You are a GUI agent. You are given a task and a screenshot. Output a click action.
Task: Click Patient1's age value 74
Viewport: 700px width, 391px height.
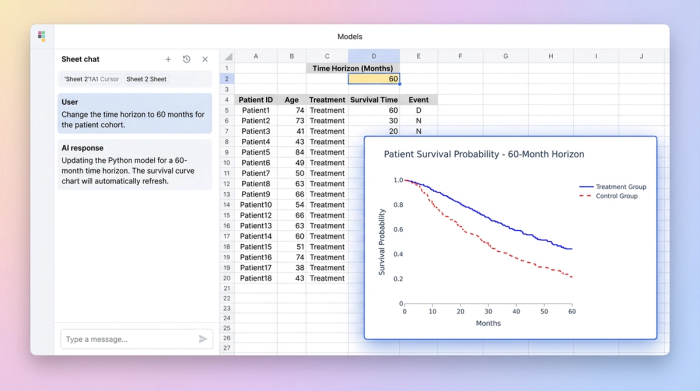coord(292,110)
